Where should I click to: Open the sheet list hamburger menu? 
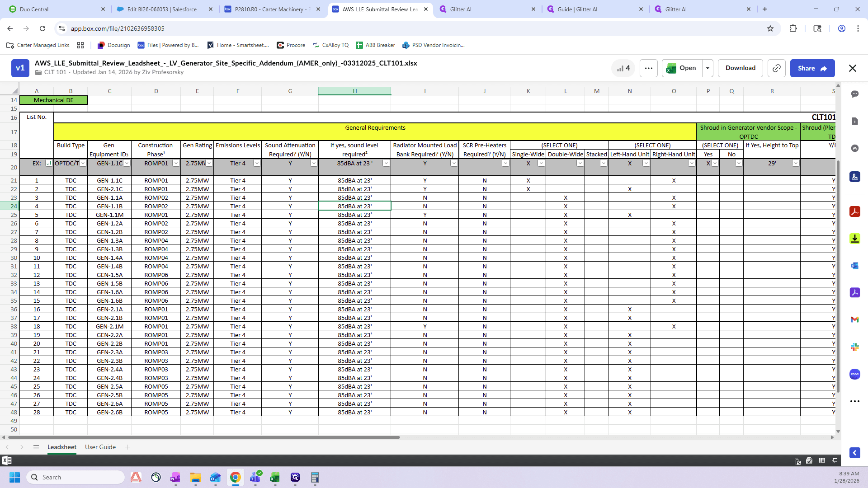[36, 447]
